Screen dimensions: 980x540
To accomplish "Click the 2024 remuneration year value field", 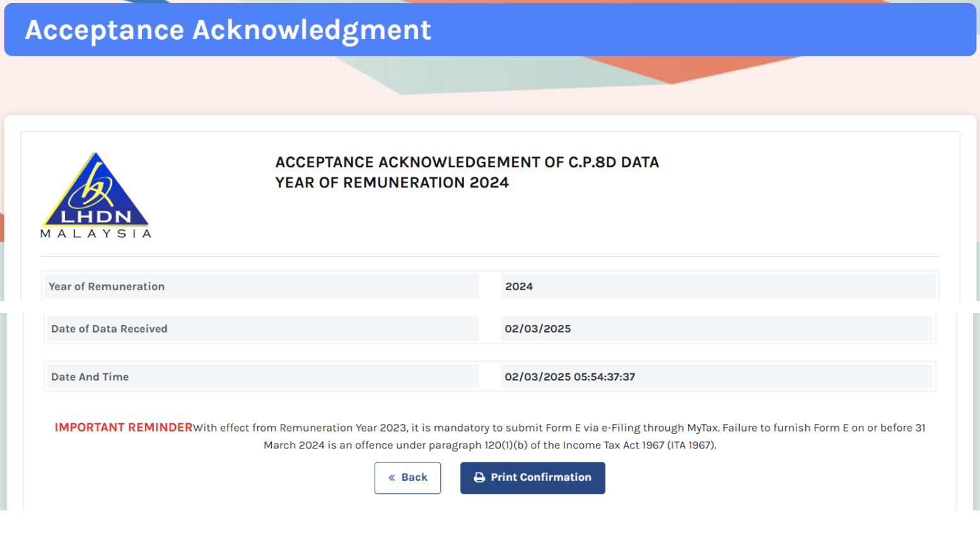I will [x=718, y=286].
